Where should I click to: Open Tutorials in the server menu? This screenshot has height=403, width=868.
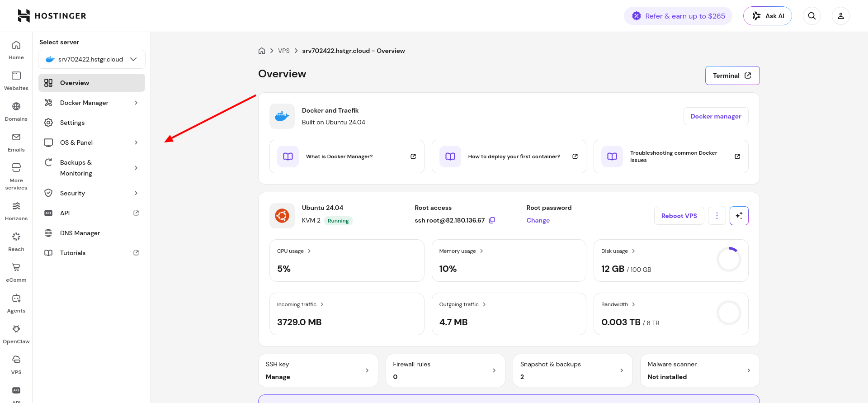[92, 253]
